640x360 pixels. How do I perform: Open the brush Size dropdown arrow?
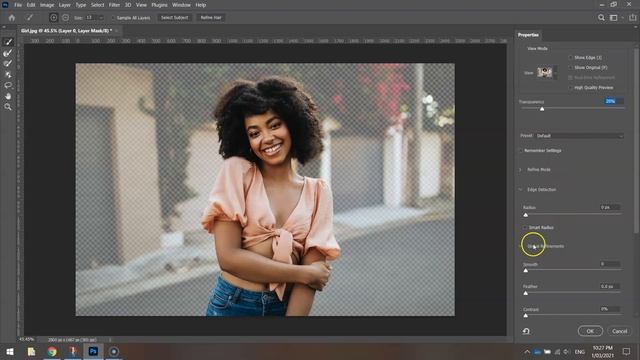pyautogui.click(x=101, y=18)
